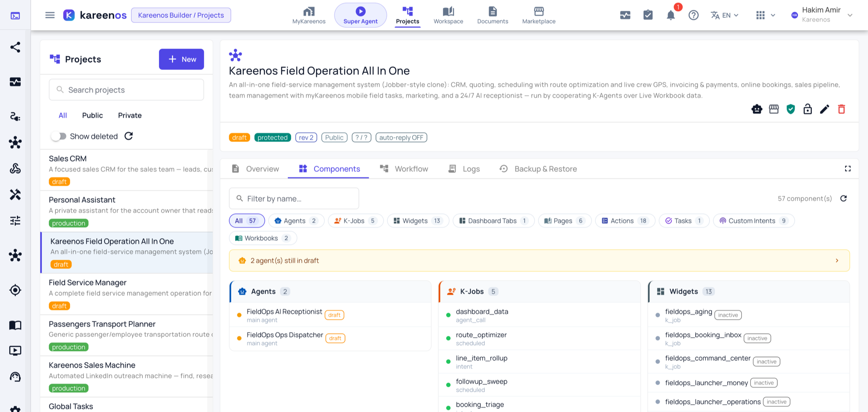This screenshot has height=412, width=868.
Task: Click the clipboard checklist icon in top bar
Action: click(648, 15)
